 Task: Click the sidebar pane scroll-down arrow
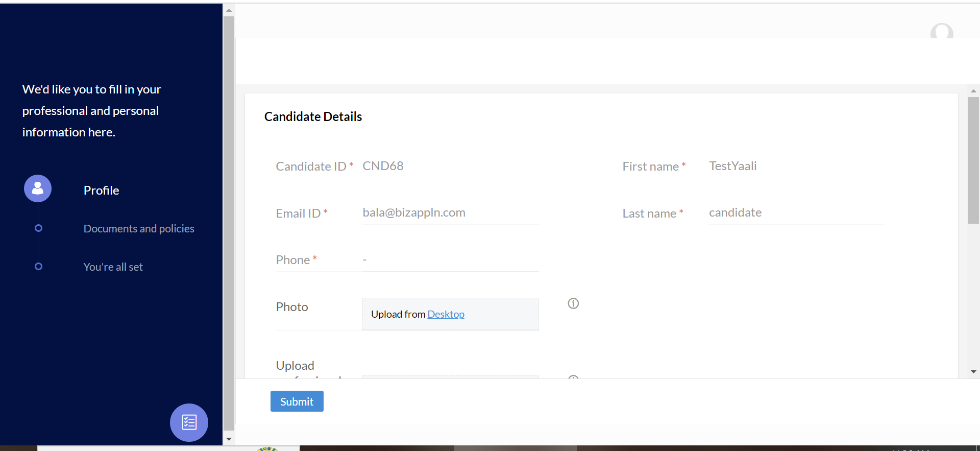[229, 439]
